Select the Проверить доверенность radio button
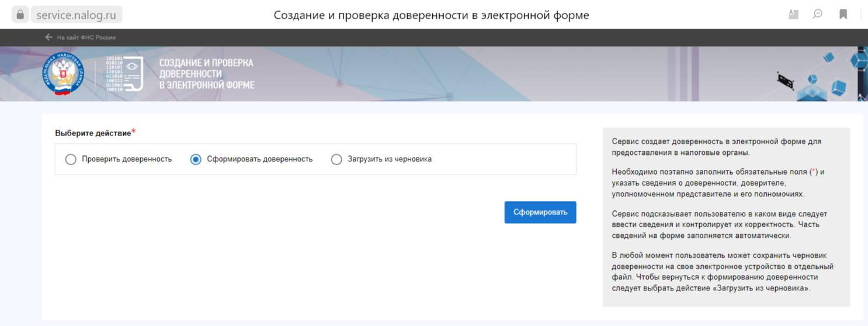Screen dimensions: 868x326 [x=71, y=159]
